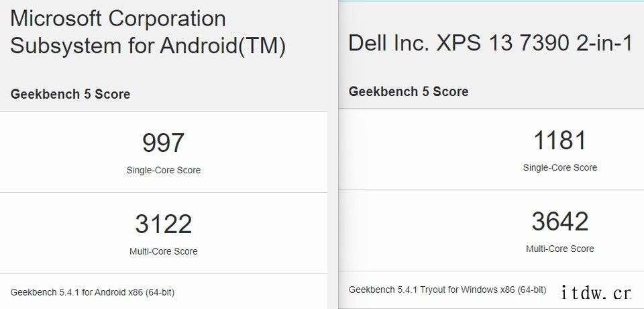Viewport: 644px width, 309px height.
Task: Select the 3642 multi-core score value
Action: coord(559,222)
